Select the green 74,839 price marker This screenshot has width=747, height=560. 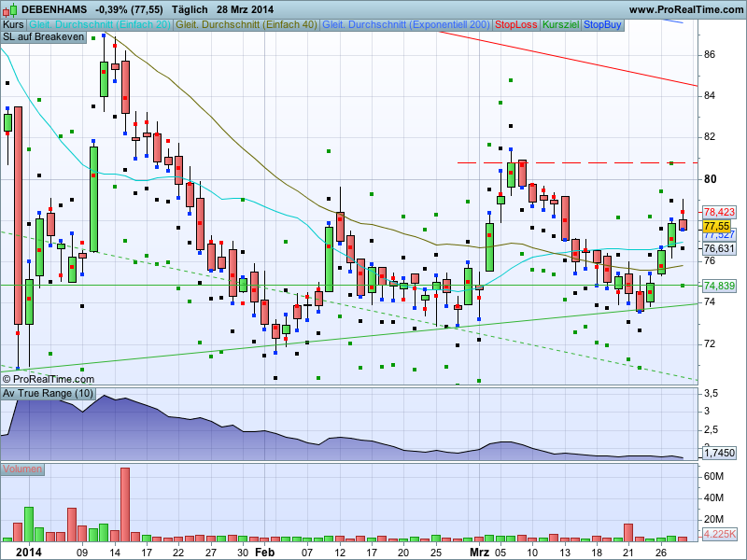[719, 286]
